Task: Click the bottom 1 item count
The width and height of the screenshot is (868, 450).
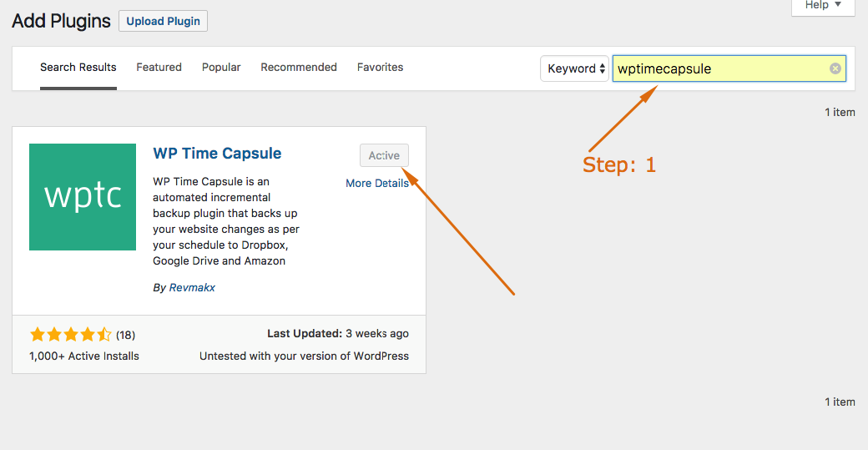Action: click(840, 402)
